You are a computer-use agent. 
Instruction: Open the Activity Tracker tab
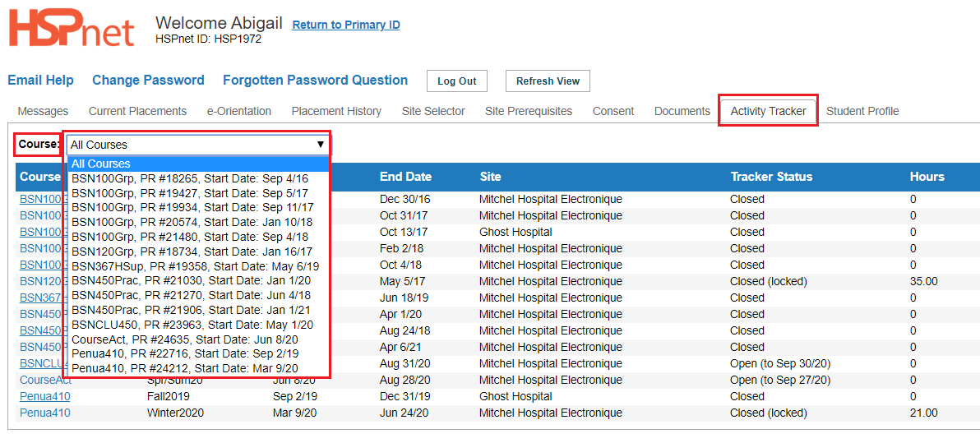(x=768, y=111)
